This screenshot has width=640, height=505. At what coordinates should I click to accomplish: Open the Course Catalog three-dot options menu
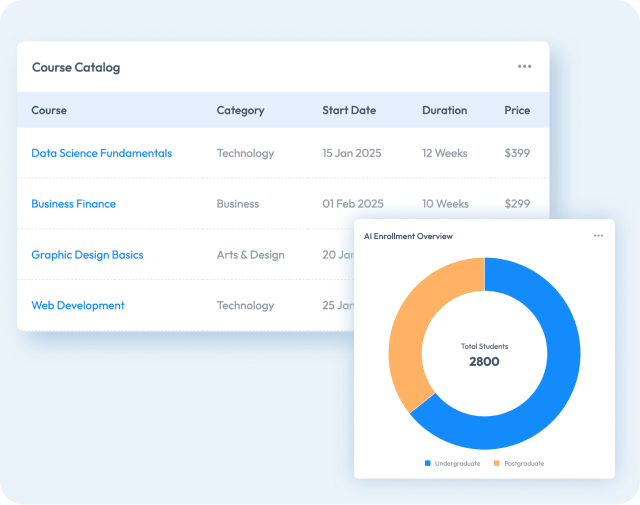tap(524, 67)
